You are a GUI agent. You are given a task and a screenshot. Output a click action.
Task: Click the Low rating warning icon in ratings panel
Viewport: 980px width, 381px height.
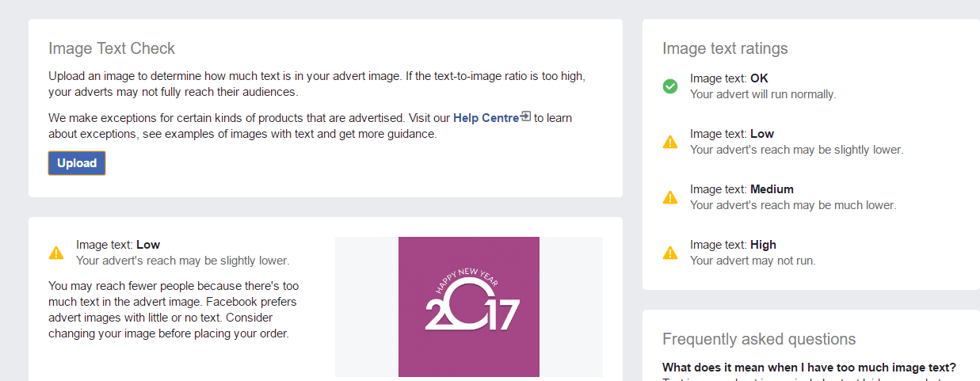[670, 142]
